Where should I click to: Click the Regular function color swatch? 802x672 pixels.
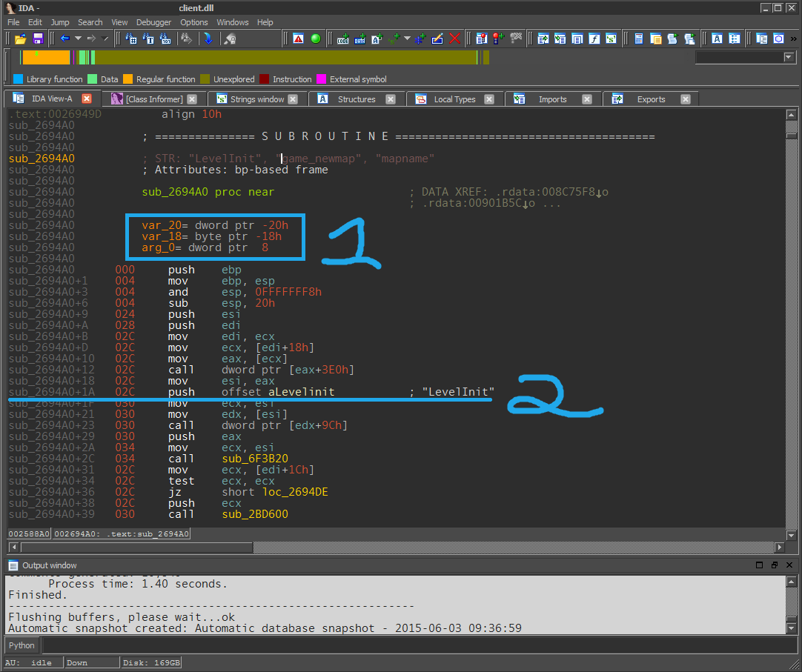click(x=127, y=79)
